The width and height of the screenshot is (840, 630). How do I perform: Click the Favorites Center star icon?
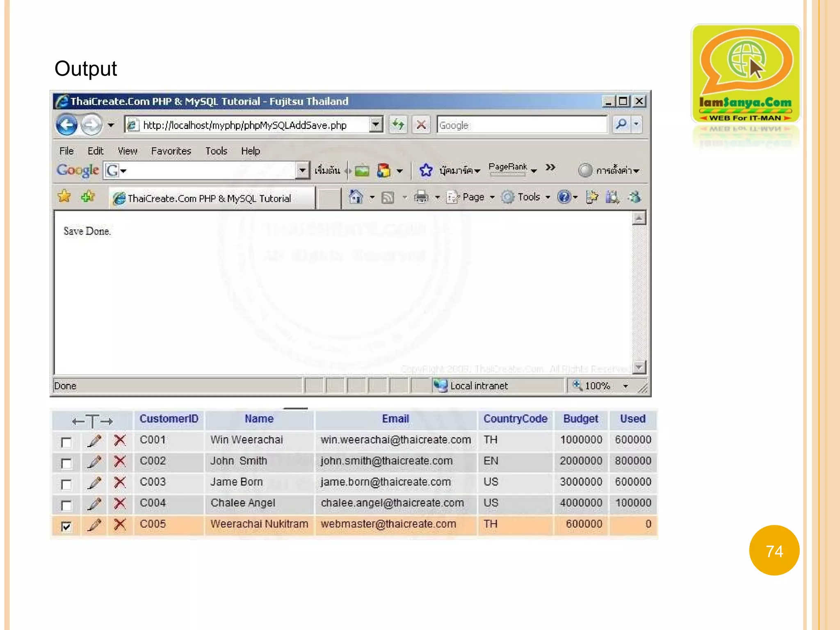click(64, 196)
